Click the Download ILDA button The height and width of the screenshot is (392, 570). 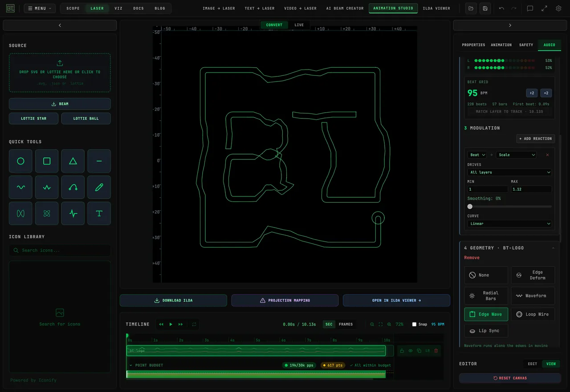tap(173, 300)
